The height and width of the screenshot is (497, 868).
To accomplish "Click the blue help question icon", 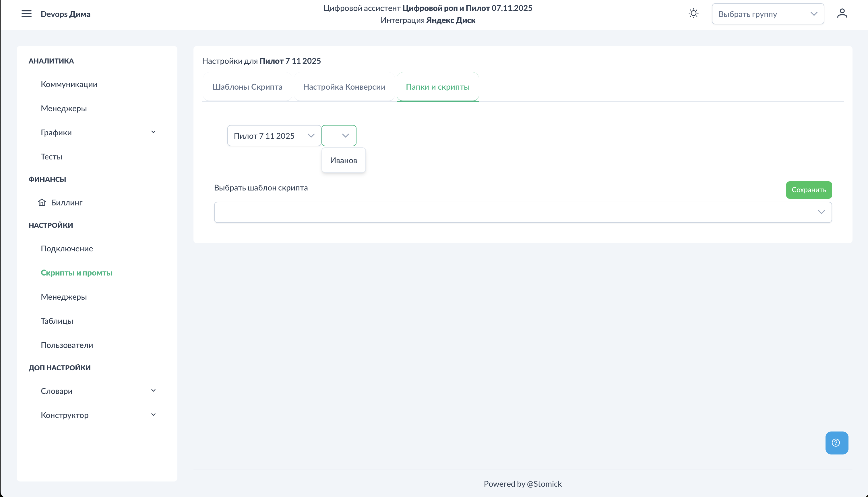I will point(836,443).
